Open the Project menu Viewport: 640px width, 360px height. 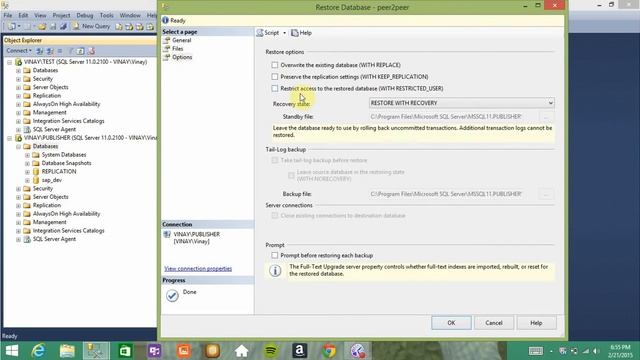61,15
